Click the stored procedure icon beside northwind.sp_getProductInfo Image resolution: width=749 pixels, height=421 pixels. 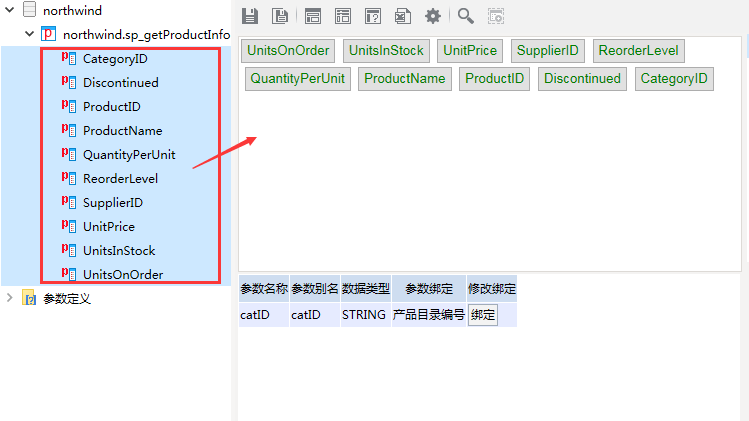tap(48, 34)
